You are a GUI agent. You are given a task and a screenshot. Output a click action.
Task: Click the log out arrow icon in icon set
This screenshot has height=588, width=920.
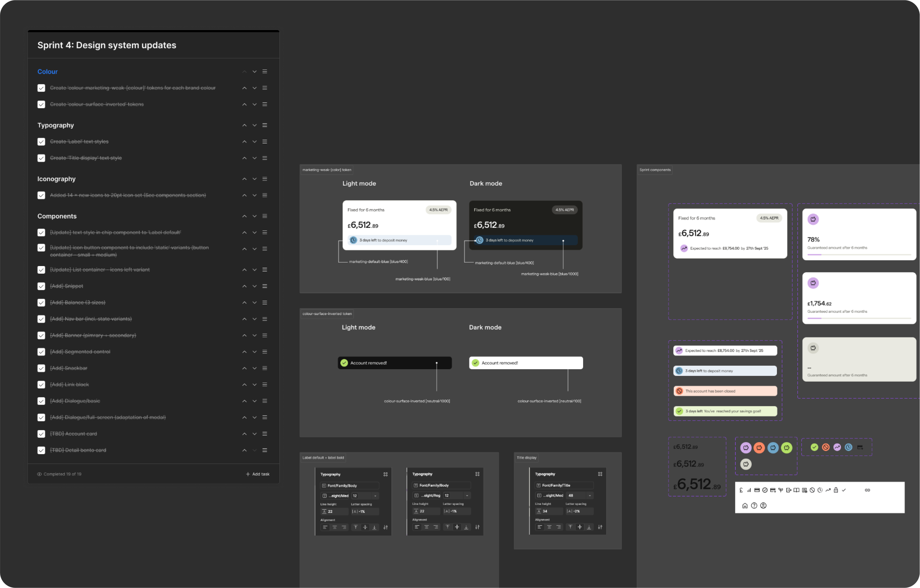pyautogui.click(x=788, y=490)
